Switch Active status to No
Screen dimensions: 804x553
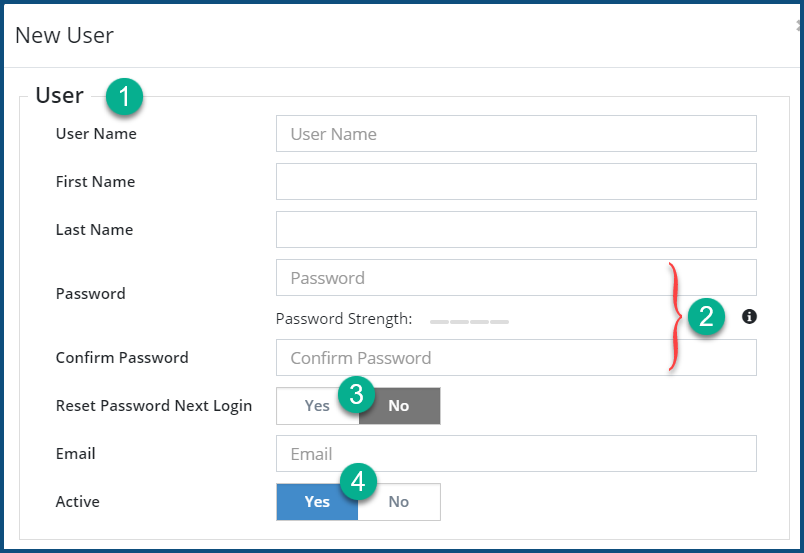point(399,502)
